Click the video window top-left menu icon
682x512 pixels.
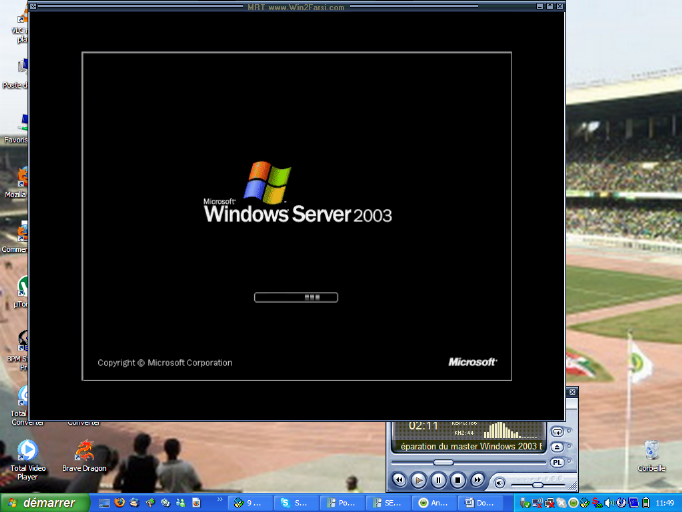33,7
